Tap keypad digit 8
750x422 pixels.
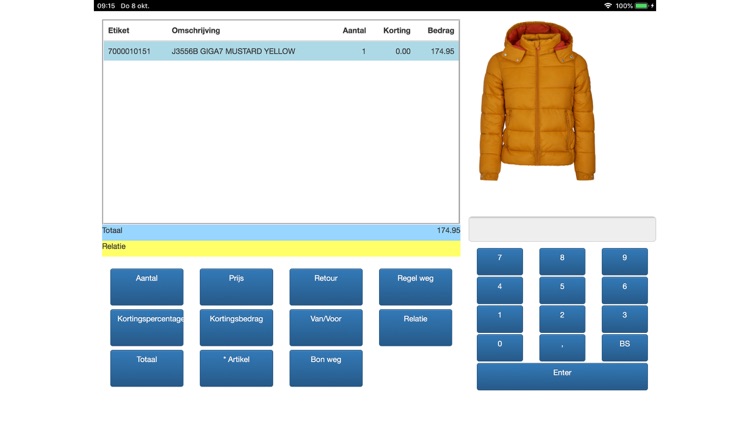(x=562, y=261)
